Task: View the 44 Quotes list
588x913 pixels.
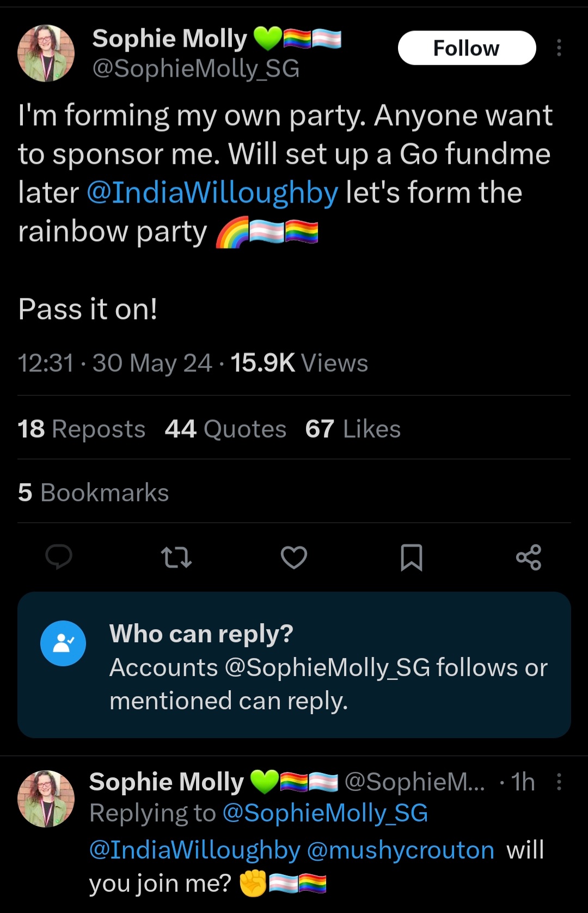Action: [x=225, y=429]
